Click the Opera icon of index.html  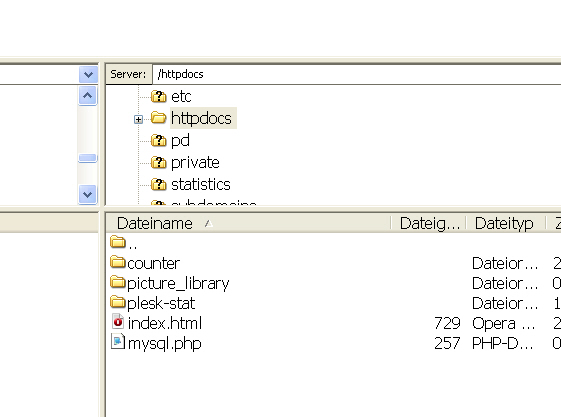(118, 322)
